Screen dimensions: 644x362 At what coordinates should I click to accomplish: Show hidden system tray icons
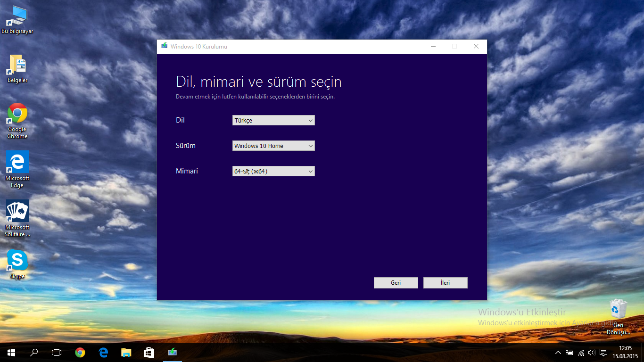pos(558,353)
